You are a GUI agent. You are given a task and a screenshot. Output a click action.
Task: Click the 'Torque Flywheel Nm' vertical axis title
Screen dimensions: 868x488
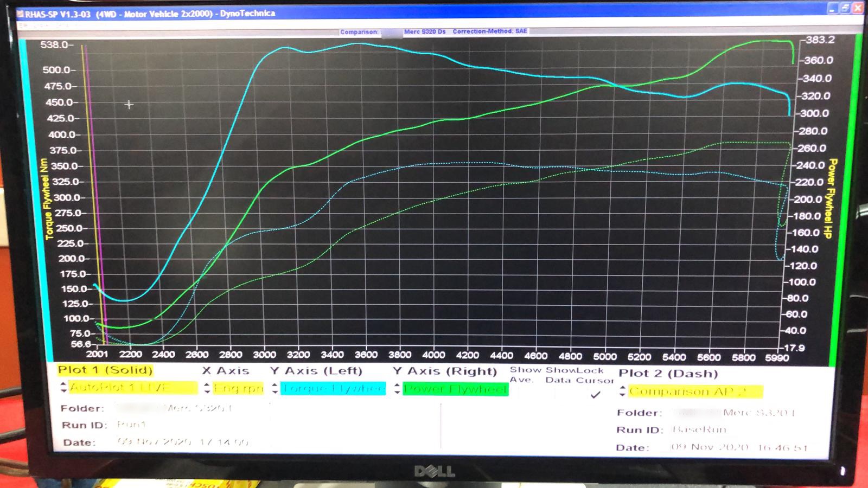(48, 198)
